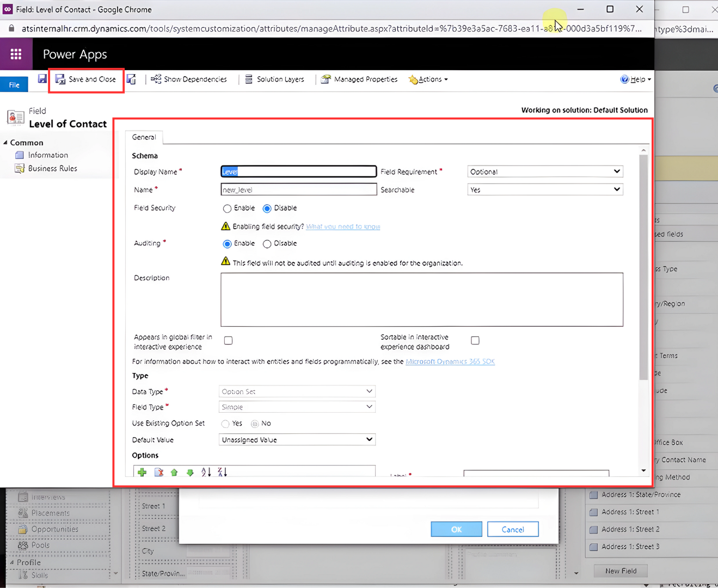Click the Save and New icon
Image resolution: width=718 pixels, height=588 pixels.
[x=131, y=79]
